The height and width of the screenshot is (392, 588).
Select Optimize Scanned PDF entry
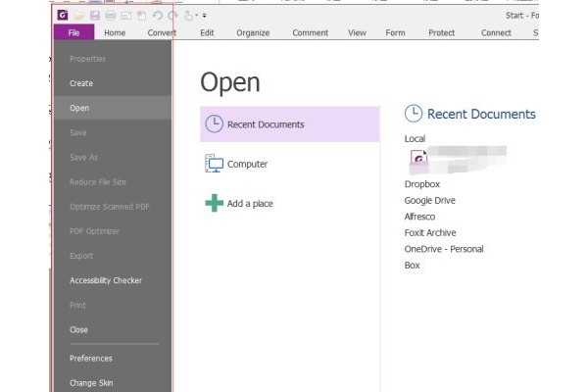pyautogui.click(x=113, y=207)
